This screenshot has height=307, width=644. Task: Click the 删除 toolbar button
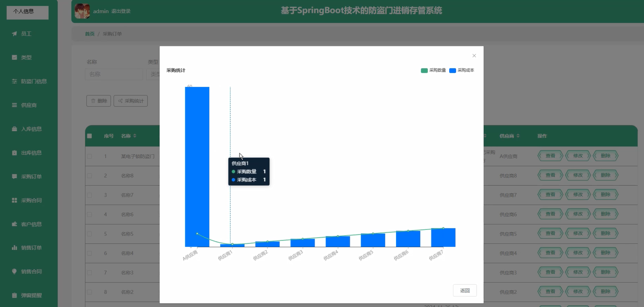point(98,101)
